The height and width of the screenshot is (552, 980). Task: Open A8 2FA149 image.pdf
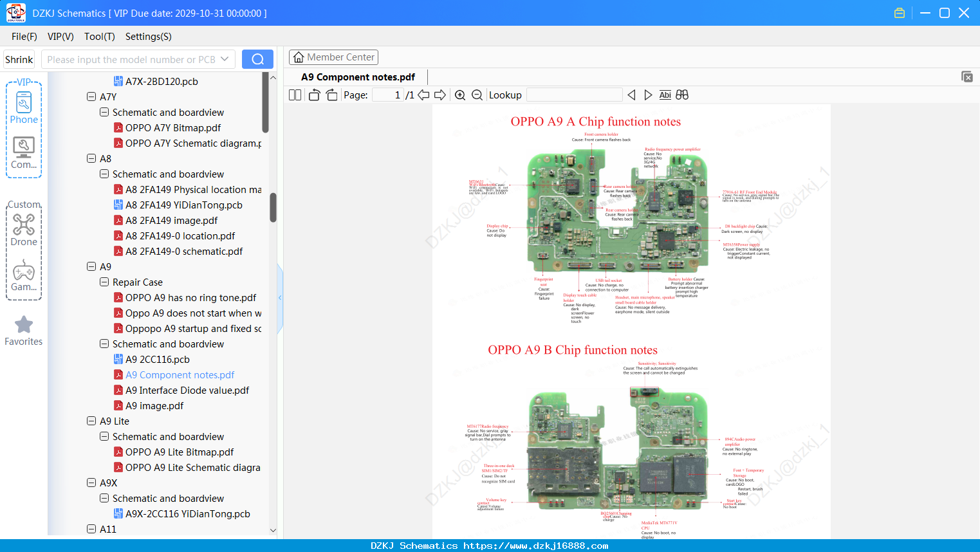pyautogui.click(x=172, y=221)
